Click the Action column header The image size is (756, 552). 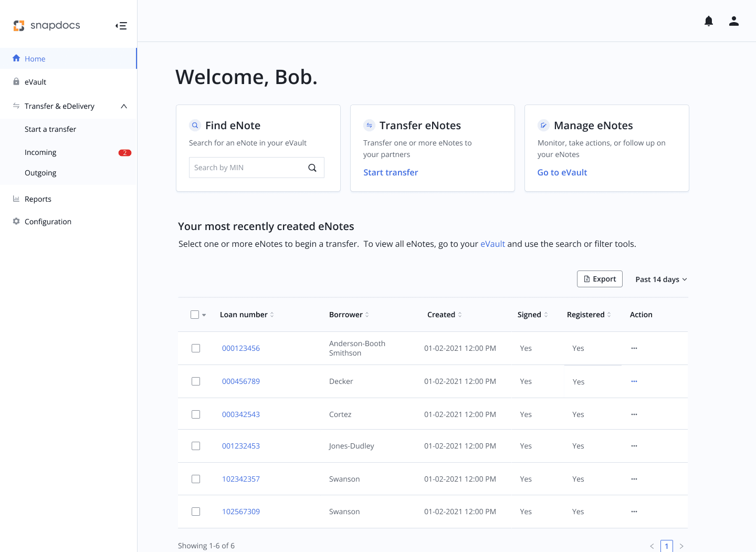click(641, 315)
